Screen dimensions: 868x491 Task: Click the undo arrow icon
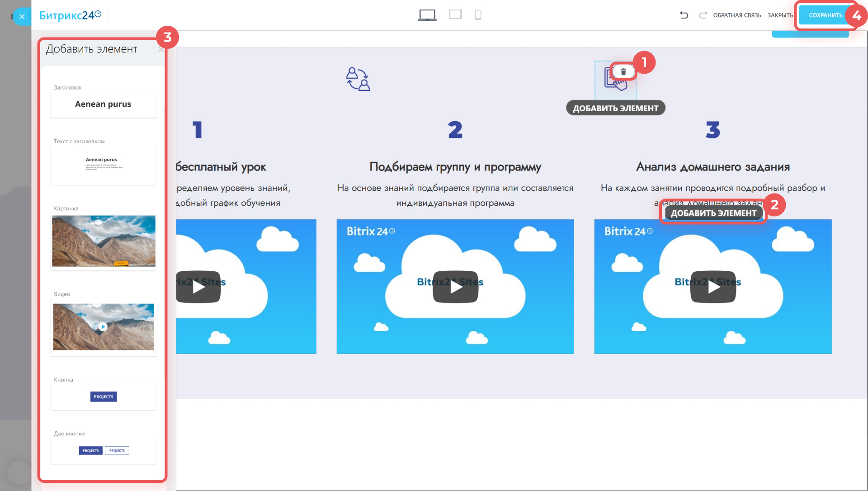tap(684, 15)
